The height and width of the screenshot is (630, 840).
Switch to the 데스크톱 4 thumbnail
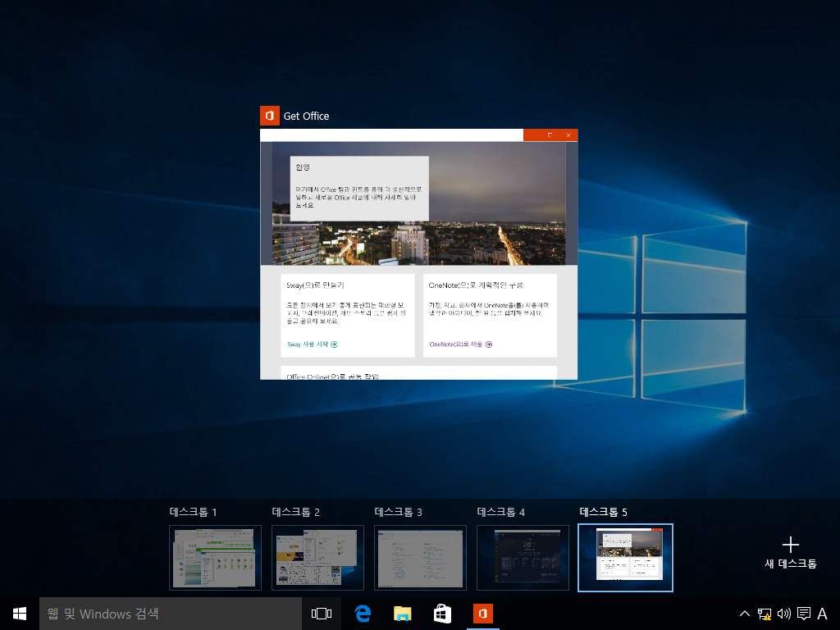tap(523, 558)
